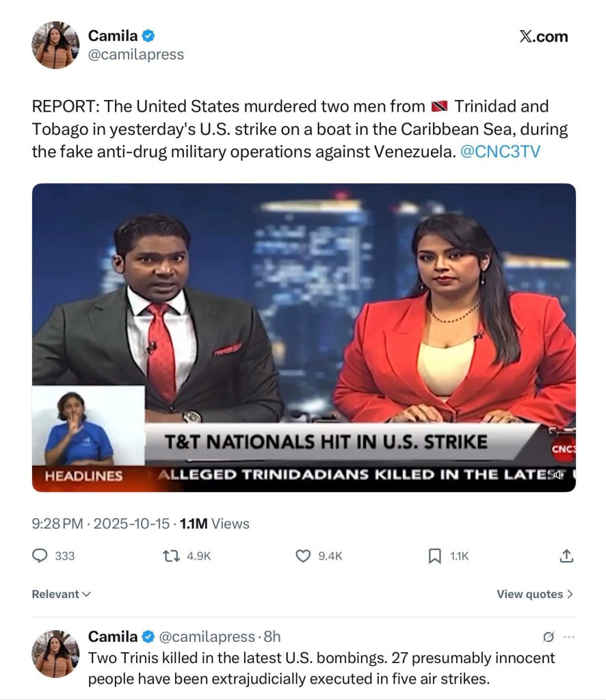Open the @CNC3TV mention link

(500, 152)
